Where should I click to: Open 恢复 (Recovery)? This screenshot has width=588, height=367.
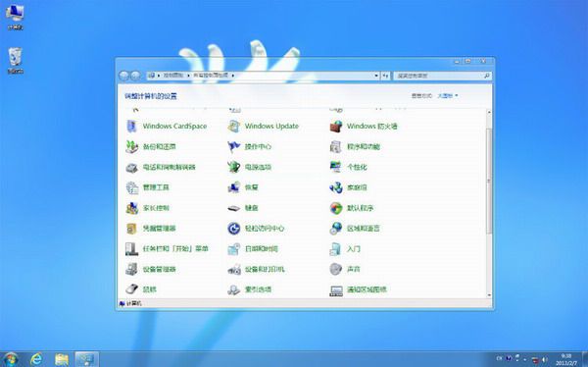pyautogui.click(x=243, y=187)
